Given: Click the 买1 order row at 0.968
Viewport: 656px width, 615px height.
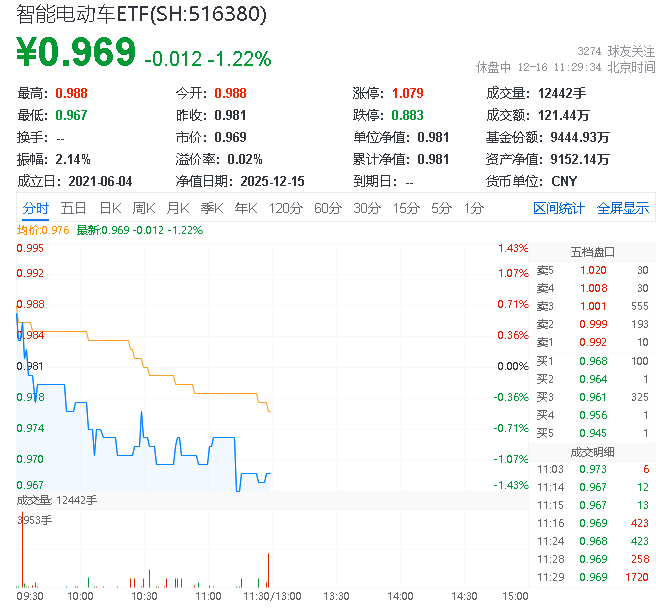Looking at the screenshot, I should click(592, 360).
